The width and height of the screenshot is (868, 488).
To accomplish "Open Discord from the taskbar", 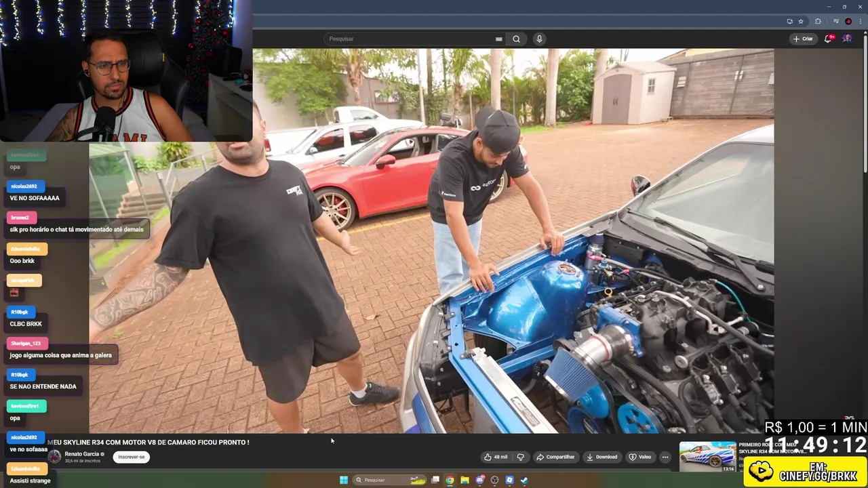I will point(480,480).
